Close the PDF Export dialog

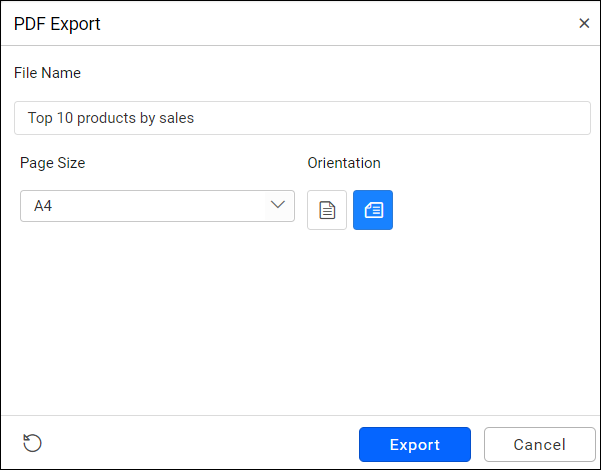click(584, 23)
